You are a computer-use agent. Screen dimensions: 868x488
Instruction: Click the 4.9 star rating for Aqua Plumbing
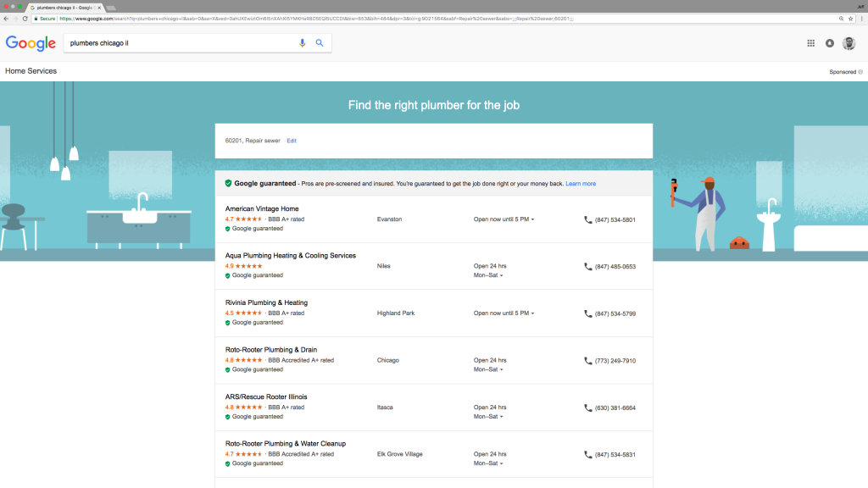click(243, 266)
